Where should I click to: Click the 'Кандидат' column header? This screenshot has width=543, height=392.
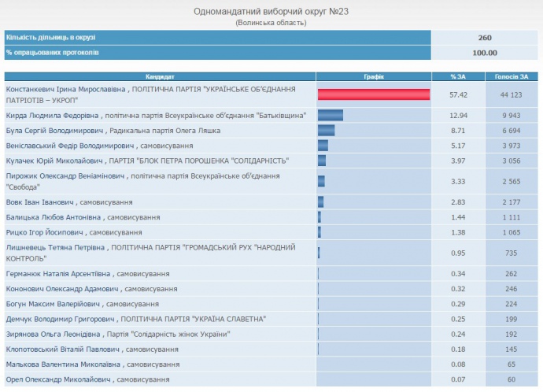(160, 76)
